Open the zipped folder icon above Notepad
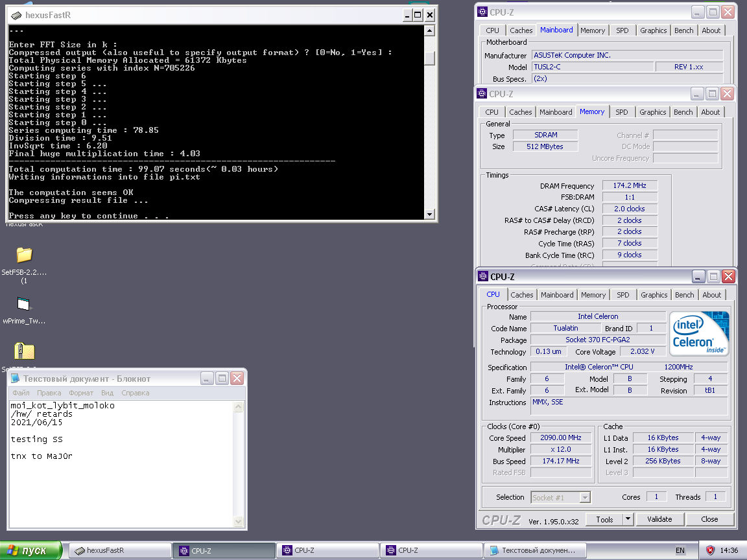The width and height of the screenshot is (747, 560). coord(24,351)
